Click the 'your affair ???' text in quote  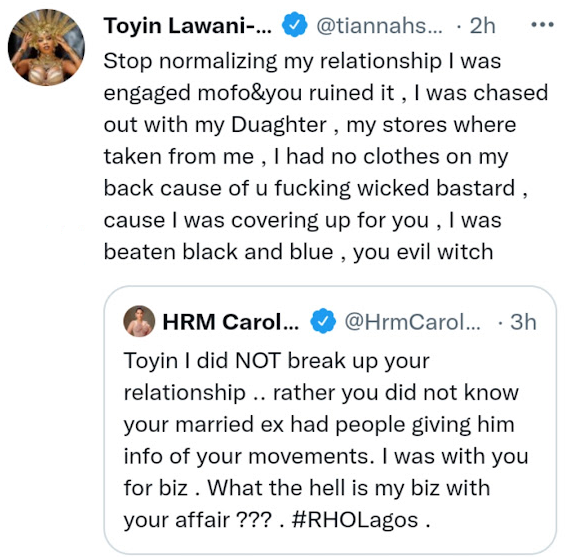pyautogui.click(x=197, y=520)
